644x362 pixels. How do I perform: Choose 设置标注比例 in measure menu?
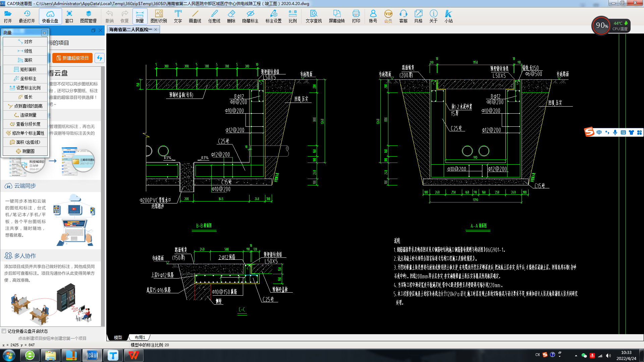(x=25, y=88)
